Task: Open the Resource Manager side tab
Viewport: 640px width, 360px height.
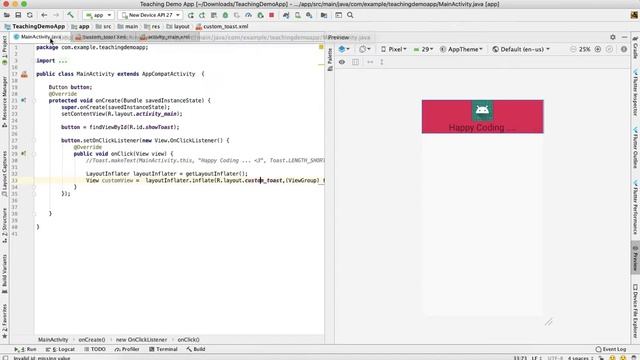Action: 4,102
